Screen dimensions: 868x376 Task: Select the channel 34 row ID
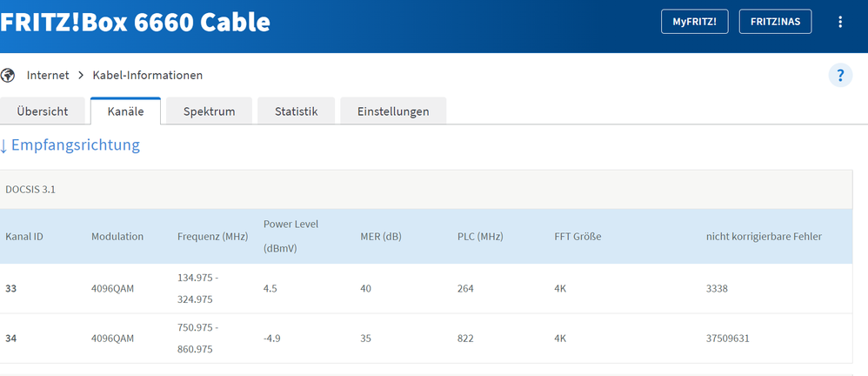pyautogui.click(x=11, y=338)
